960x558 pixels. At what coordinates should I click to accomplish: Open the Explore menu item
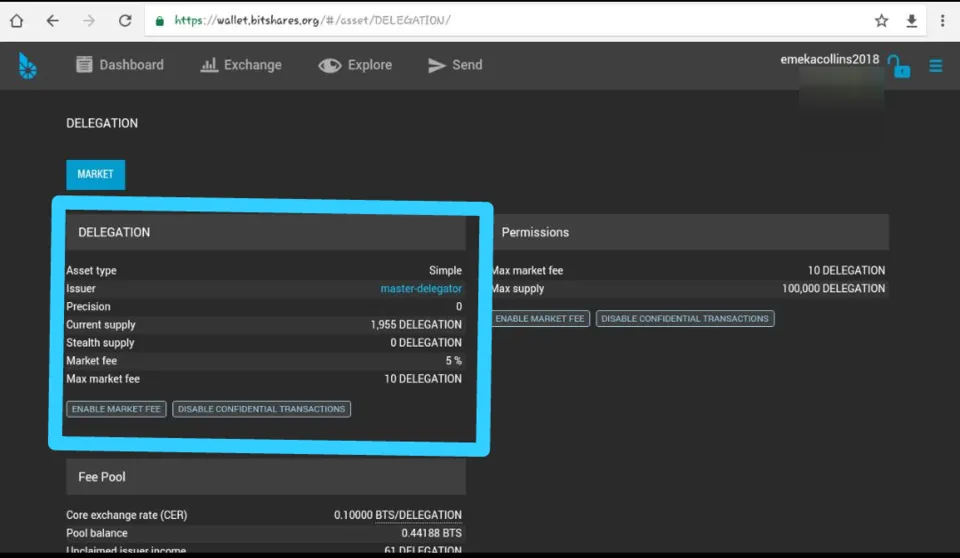coord(355,64)
